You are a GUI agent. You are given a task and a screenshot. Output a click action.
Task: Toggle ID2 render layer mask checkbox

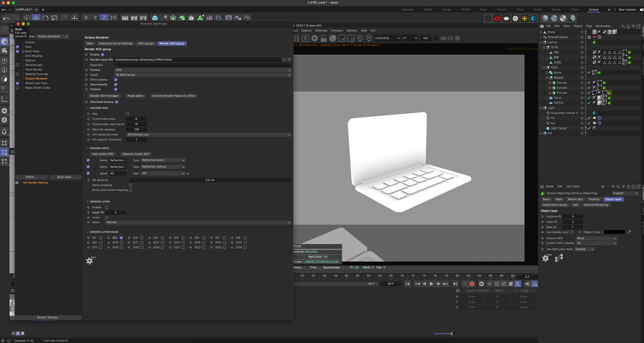121,238
